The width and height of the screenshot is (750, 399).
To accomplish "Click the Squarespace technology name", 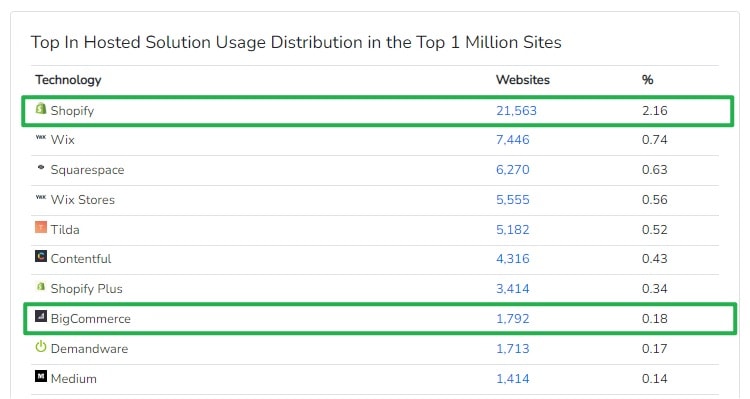I will pos(88,170).
